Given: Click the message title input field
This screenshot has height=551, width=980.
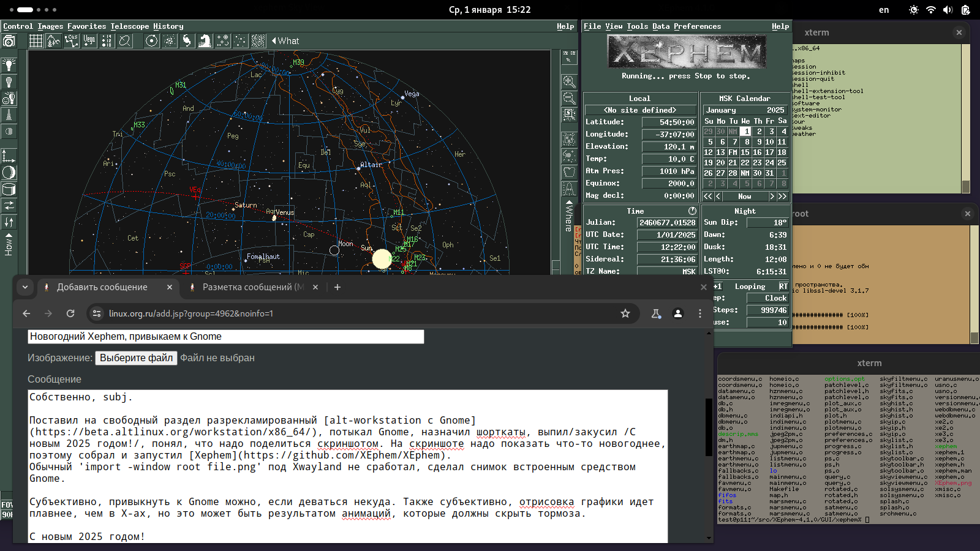Looking at the screenshot, I should (226, 337).
